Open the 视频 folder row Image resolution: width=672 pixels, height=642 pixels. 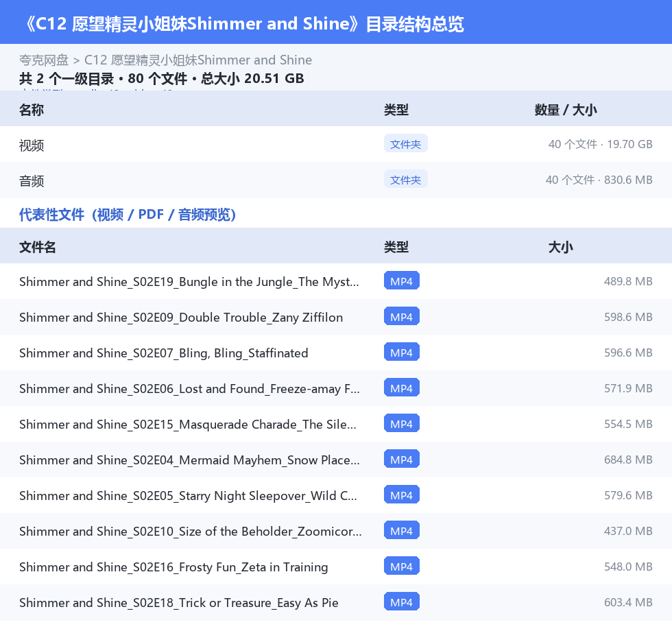click(336, 145)
